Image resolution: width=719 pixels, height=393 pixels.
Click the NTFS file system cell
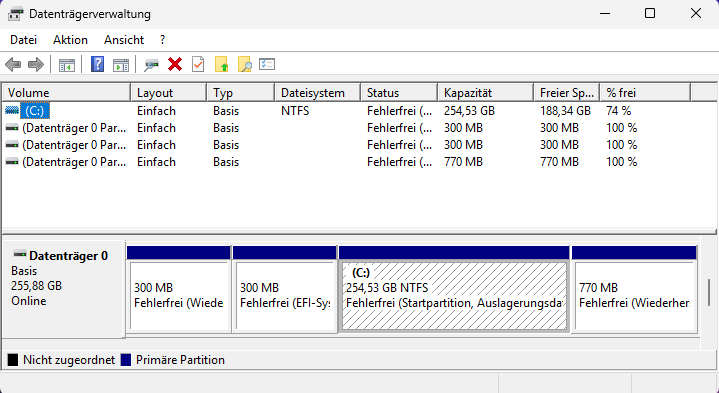(x=295, y=111)
